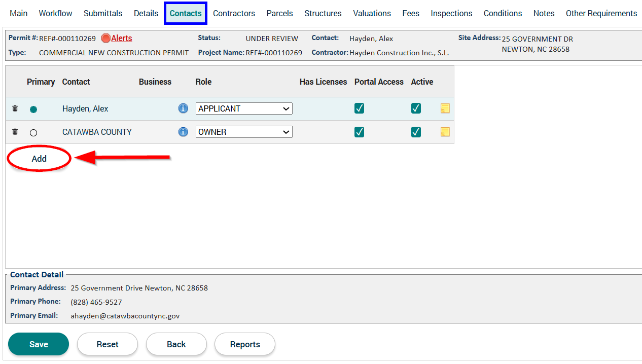Open info icon for Hayden, Alex
The image size is (642, 364).
click(183, 108)
